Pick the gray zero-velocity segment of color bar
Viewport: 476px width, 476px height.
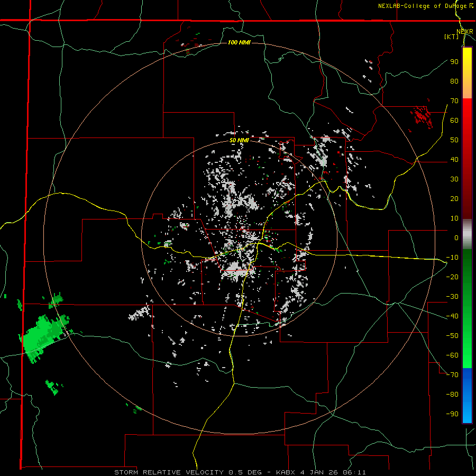click(467, 234)
